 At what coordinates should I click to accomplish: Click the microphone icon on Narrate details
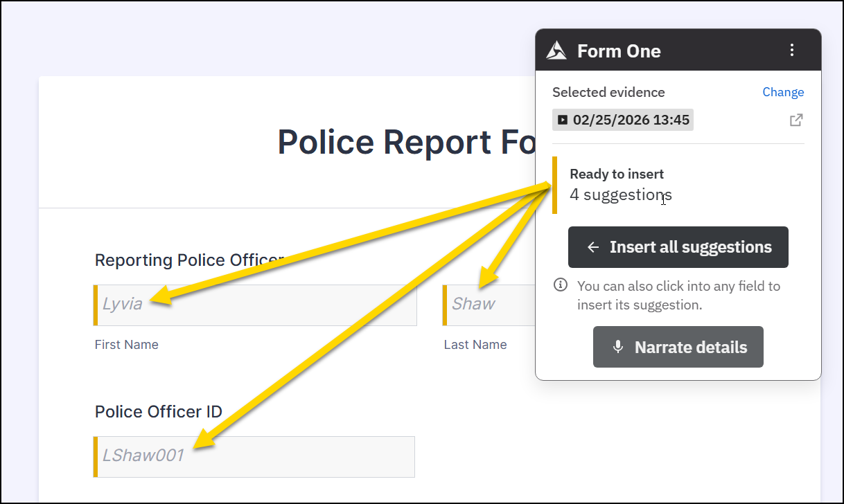click(x=618, y=347)
